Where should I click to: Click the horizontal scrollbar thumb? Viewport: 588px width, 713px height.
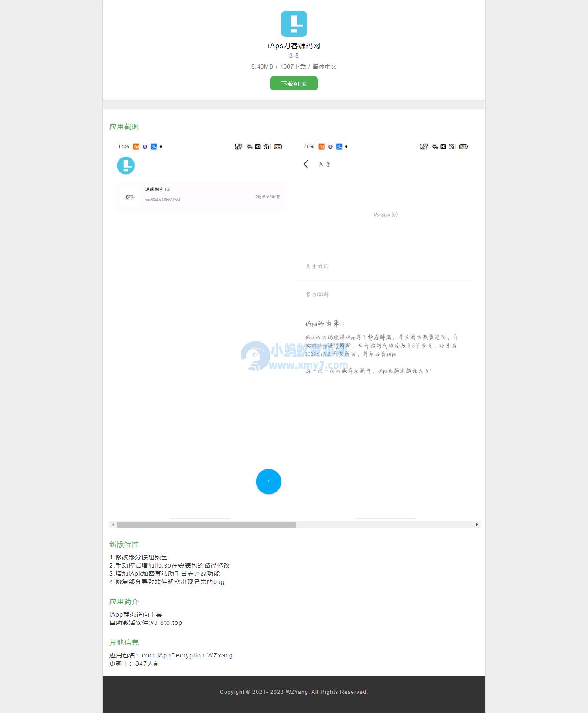coord(206,525)
